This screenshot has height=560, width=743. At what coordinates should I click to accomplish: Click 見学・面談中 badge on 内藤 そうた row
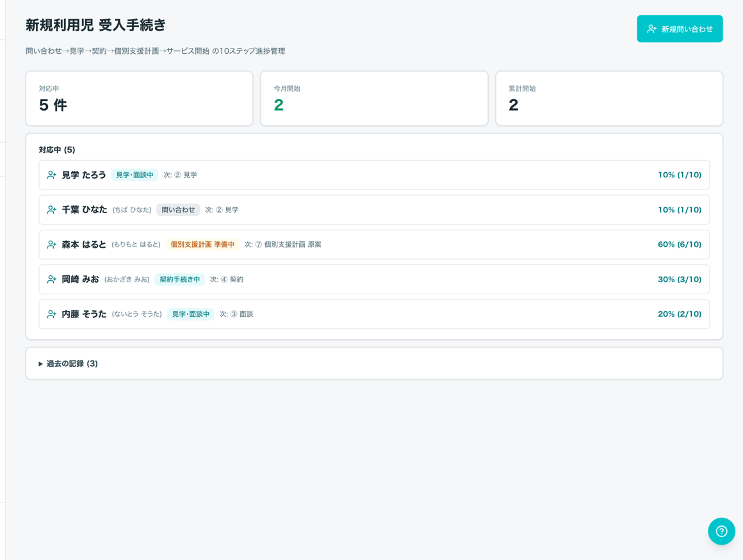[190, 314]
